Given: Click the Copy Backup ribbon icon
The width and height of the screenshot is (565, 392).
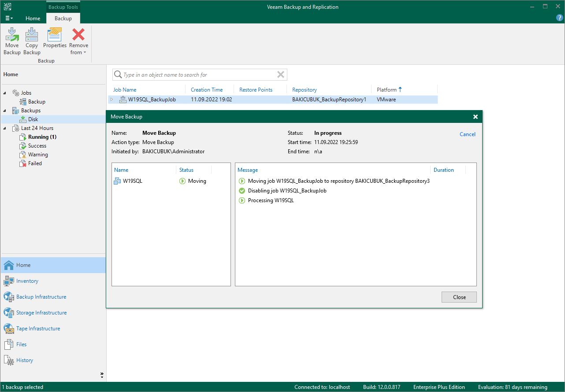Looking at the screenshot, I should (32, 41).
